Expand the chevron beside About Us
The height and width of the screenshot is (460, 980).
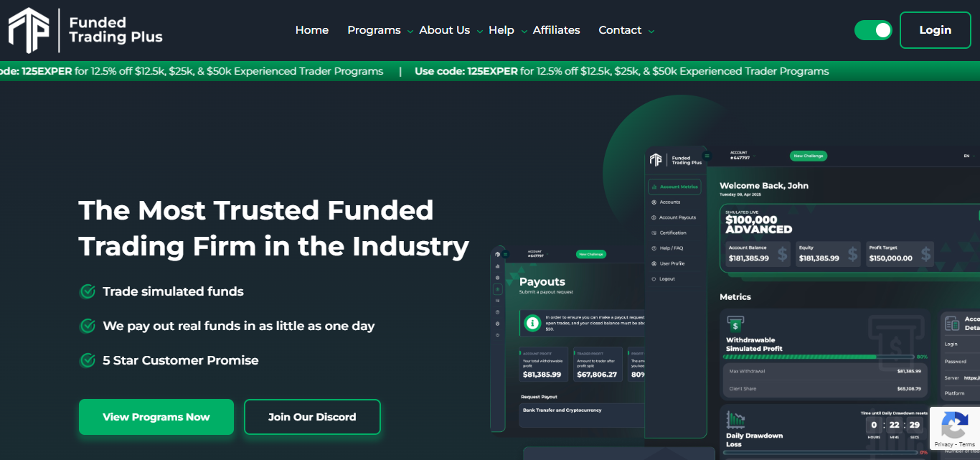[480, 32]
